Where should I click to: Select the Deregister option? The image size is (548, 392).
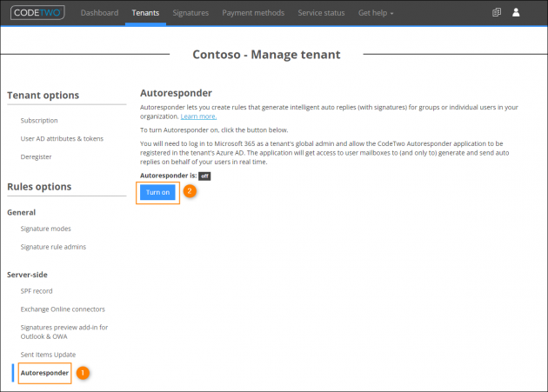[36, 156]
